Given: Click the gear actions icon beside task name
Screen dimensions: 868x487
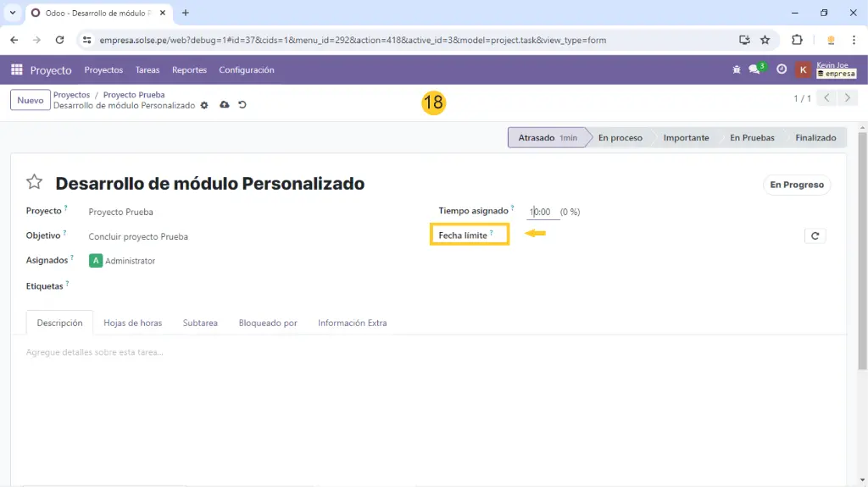Looking at the screenshot, I should click(x=204, y=106).
